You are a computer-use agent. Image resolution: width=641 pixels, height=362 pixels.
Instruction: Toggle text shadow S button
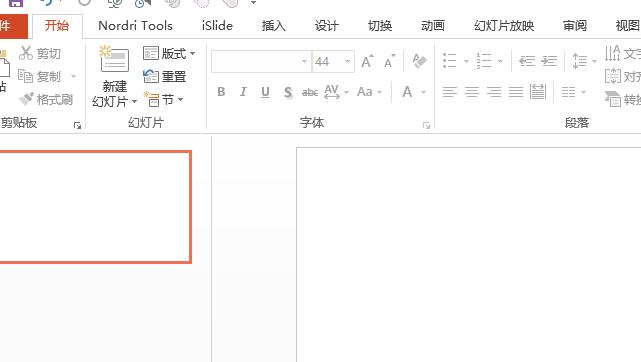288,92
